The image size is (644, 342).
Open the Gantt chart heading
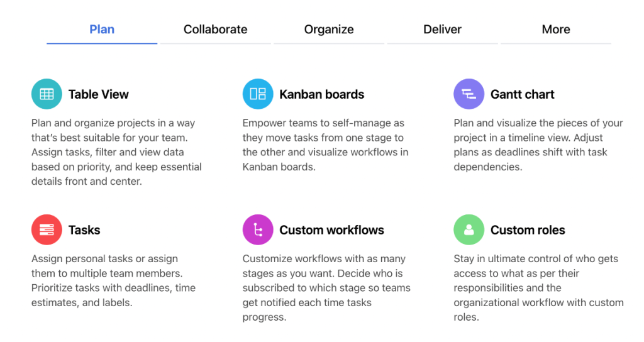[x=523, y=95]
